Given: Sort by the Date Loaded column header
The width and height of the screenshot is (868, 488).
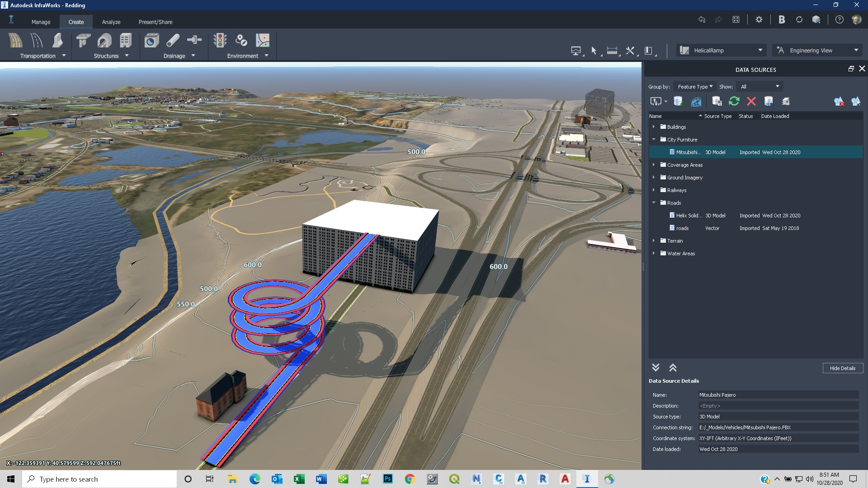Looking at the screenshot, I should coord(775,116).
